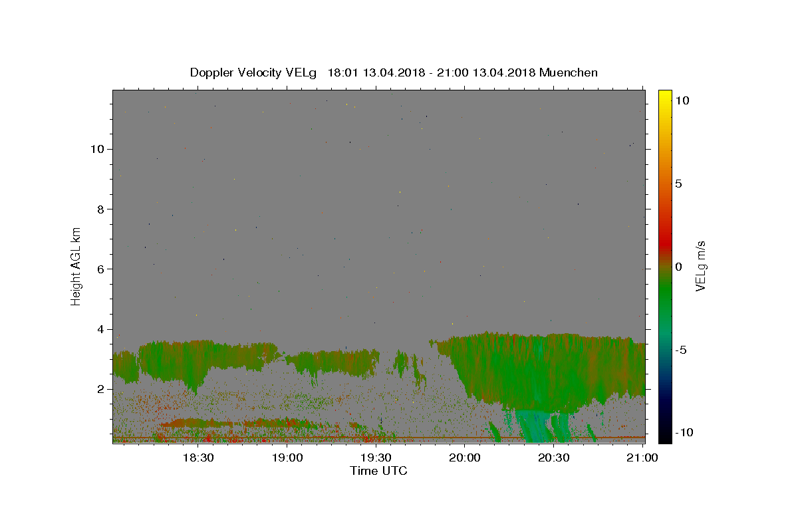
Task: Click the 'Muenchen' location label in the title
Action: [569, 72]
